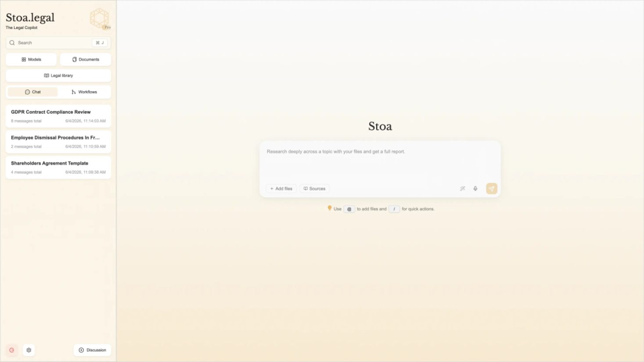Activate the microphone voice input icon
The width and height of the screenshot is (644, 362).
tap(475, 189)
